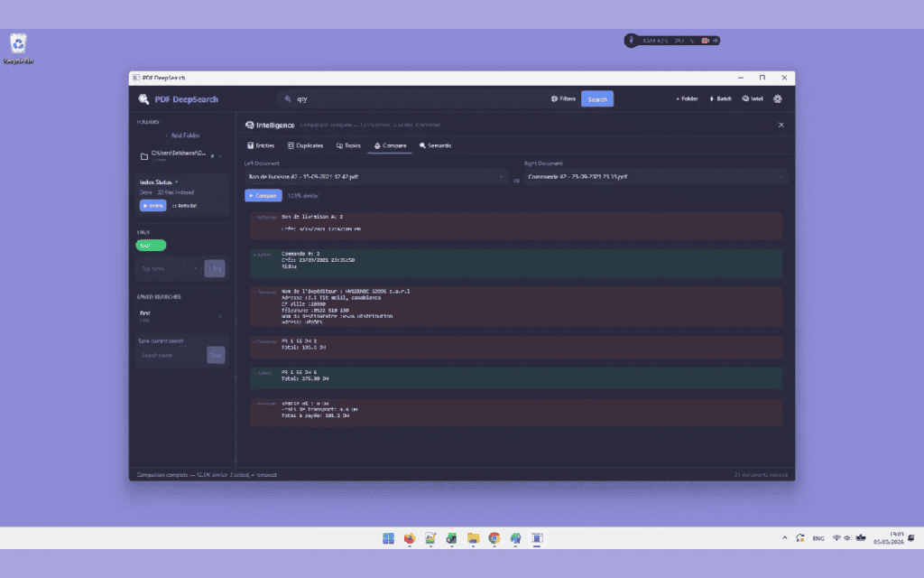Click the blue Compare button

click(263, 196)
